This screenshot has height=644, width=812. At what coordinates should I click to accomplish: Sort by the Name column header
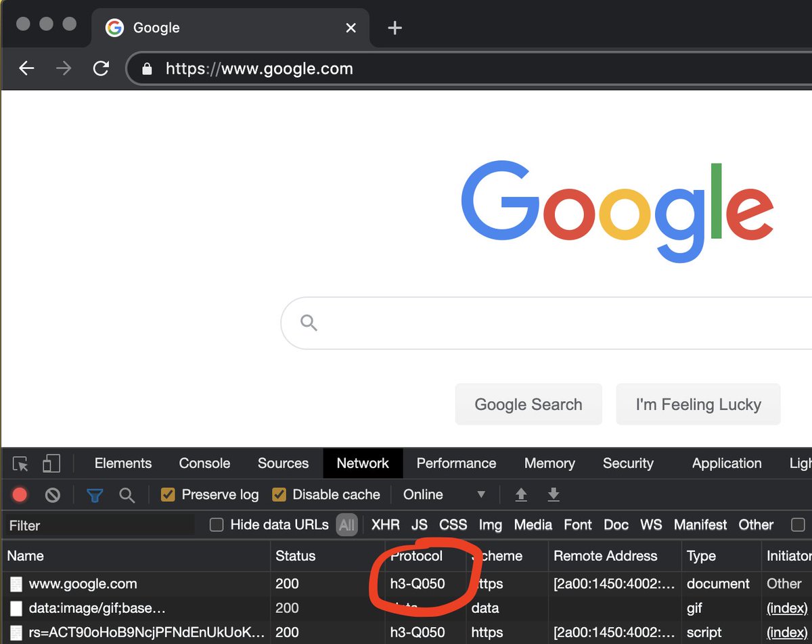135,556
